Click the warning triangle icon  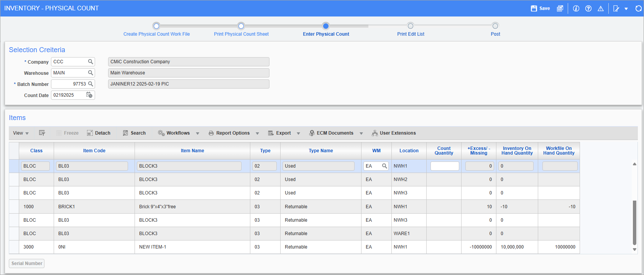[601, 8]
